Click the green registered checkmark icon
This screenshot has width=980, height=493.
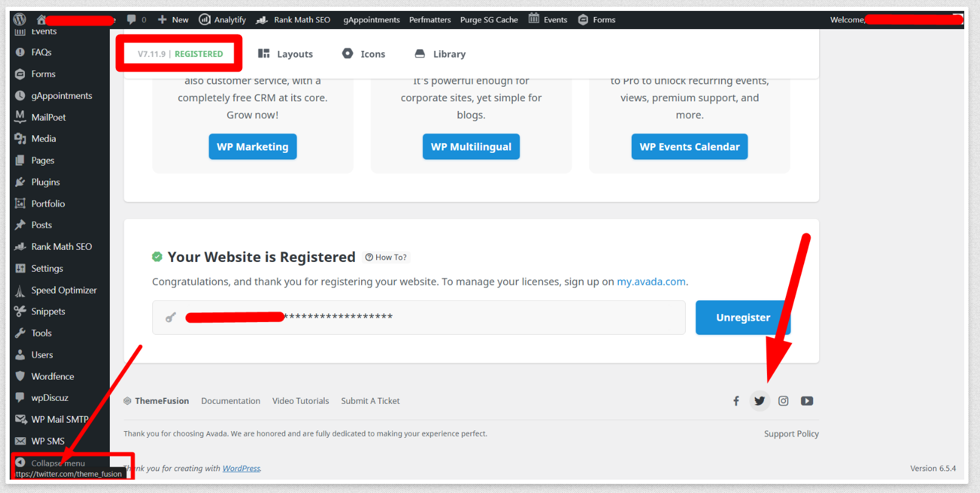(x=157, y=257)
